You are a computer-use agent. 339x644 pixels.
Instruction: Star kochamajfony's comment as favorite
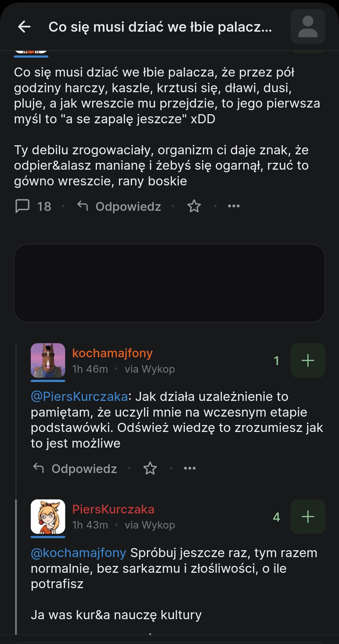[150, 468]
